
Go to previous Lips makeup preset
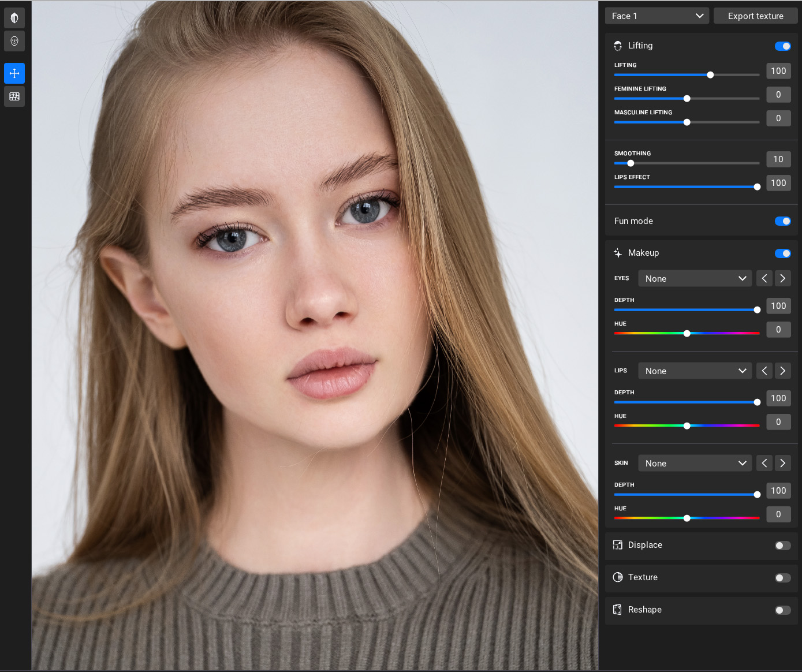764,371
